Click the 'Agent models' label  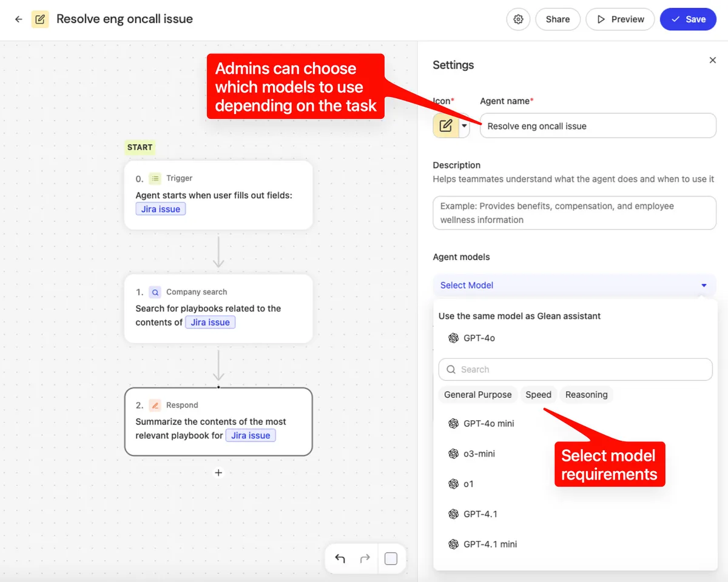click(461, 257)
